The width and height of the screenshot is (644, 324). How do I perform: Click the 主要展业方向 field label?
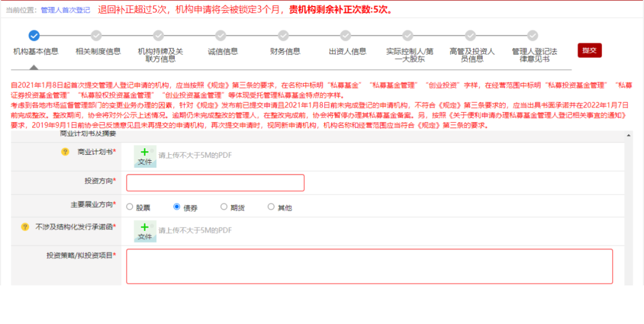(x=93, y=204)
